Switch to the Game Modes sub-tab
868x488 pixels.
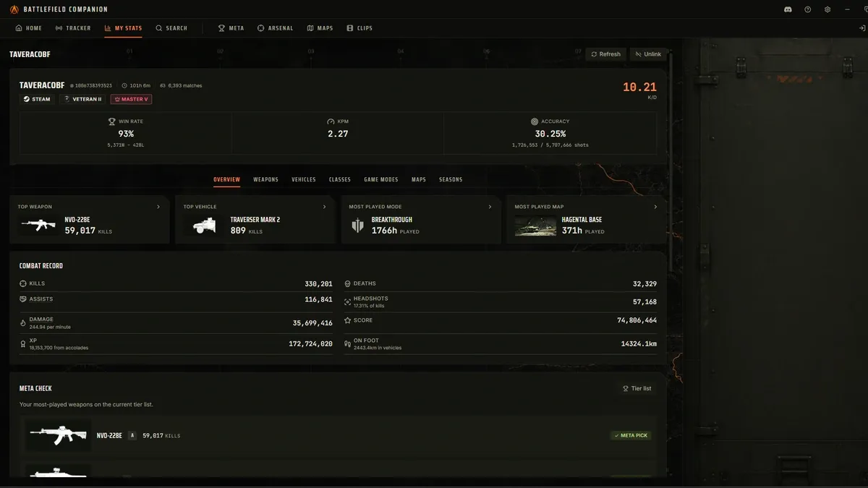(x=381, y=179)
